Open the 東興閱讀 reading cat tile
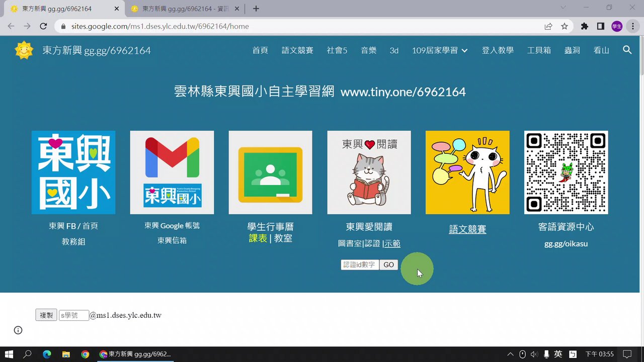Viewport: 644px width, 362px height. pyautogui.click(x=369, y=172)
